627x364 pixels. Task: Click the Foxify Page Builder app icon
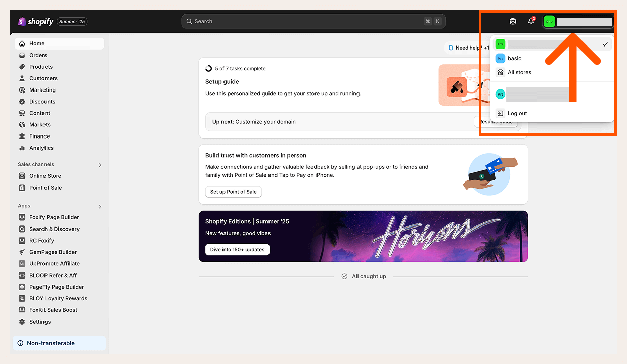tap(22, 217)
